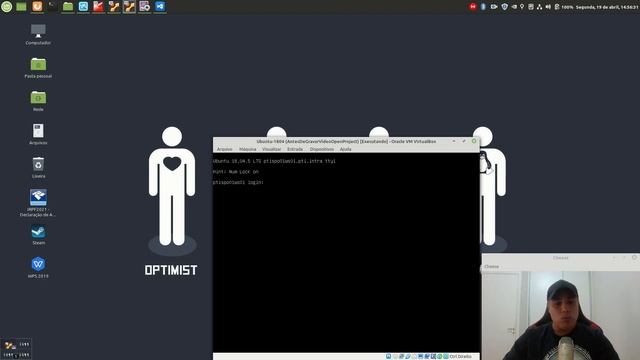640x360 pixels.
Task: Click the Cheese webcam preview image
Action: [561, 316]
